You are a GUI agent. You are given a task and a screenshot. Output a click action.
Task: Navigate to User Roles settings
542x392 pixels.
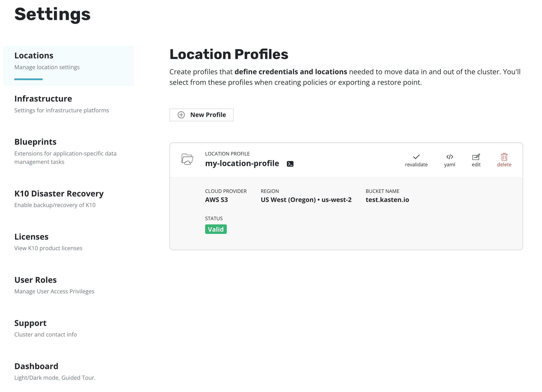(35, 280)
